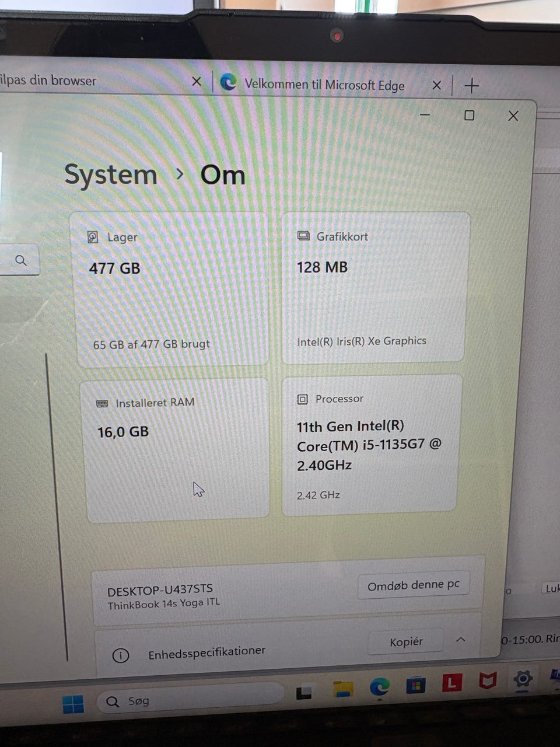The width and height of the screenshot is (560, 747).
Task: Click 'Intel(R) Iris(R) Xe Graphics' text
Action: 362,341
